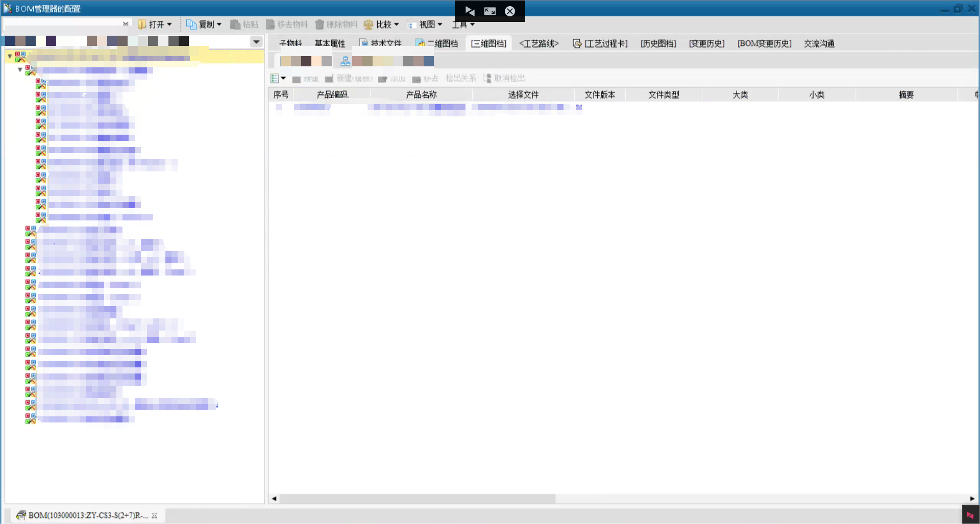The image size is (980, 524).
Task: Click the 产品名称 column header
Action: tap(421, 95)
